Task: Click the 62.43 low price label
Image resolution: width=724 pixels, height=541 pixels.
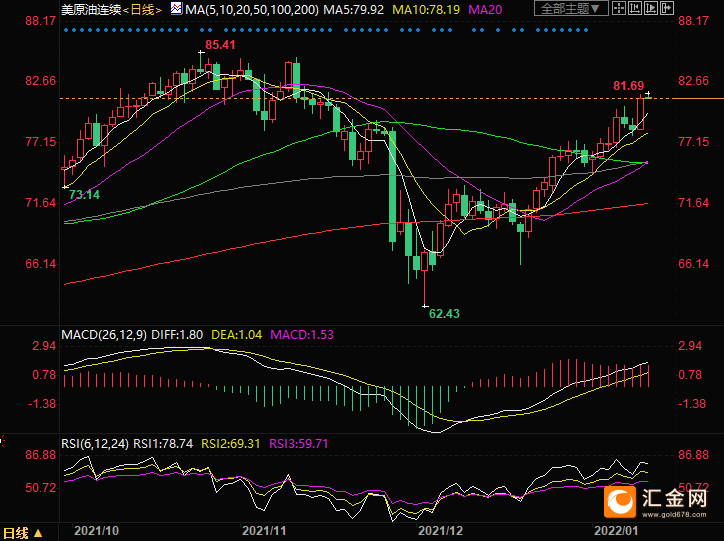Action: [444, 314]
